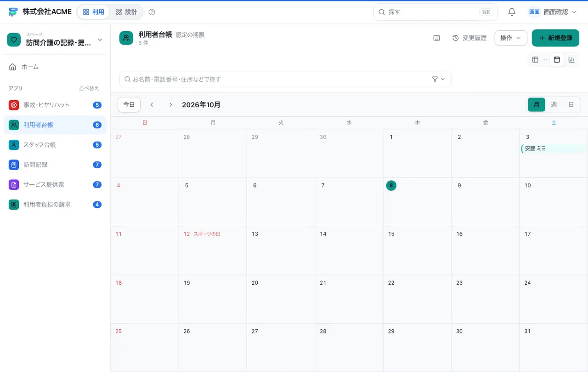Switch calendar to 週 view
The width and height of the screenshot is (588, 372).
click(554, 104)
